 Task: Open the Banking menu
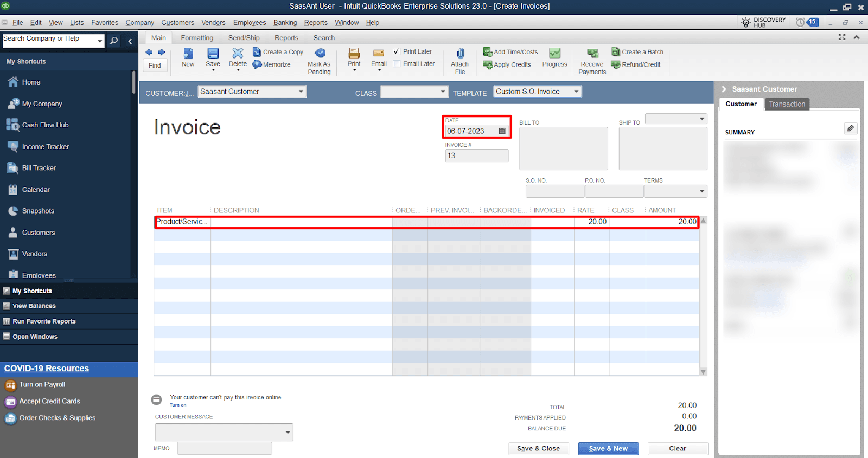tap(285, 23)
